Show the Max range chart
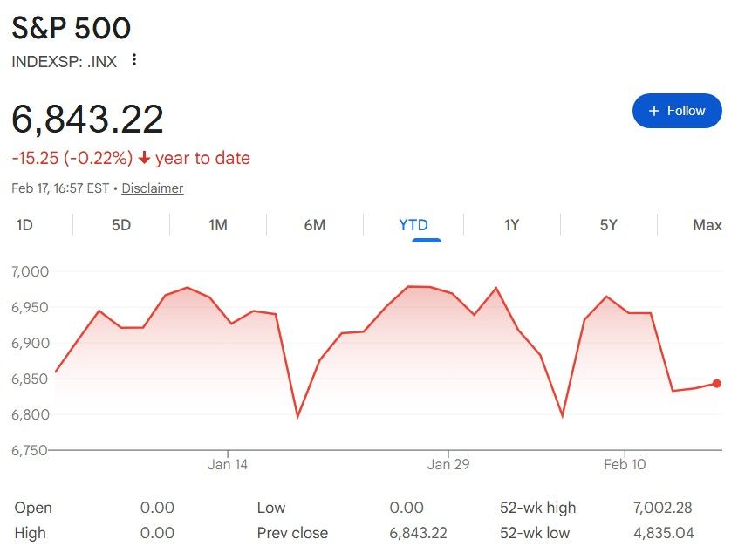Image resolution: width=738 pixels, height=560 pixels. point(707,225)
